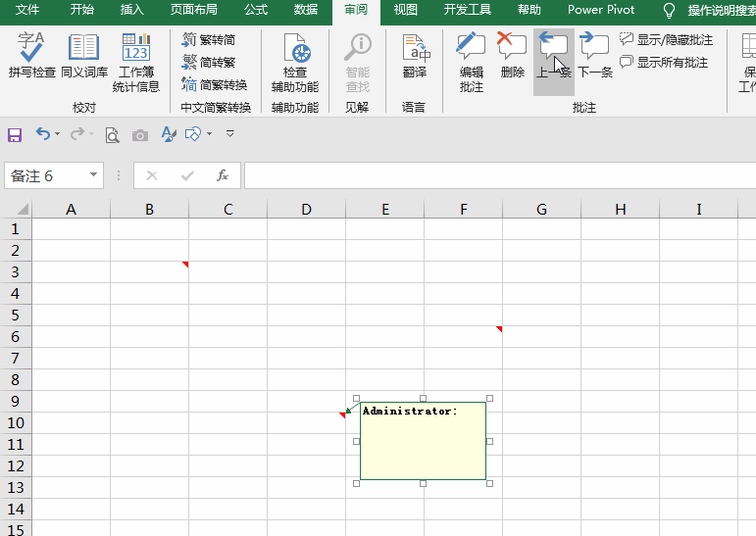
Task: Open 智能查找 smart lookup
Action: pos(357,62)
